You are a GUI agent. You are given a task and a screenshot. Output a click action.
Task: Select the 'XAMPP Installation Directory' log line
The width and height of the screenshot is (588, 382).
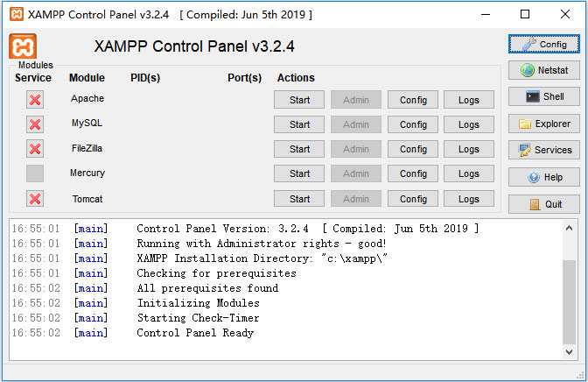[262, 258]
